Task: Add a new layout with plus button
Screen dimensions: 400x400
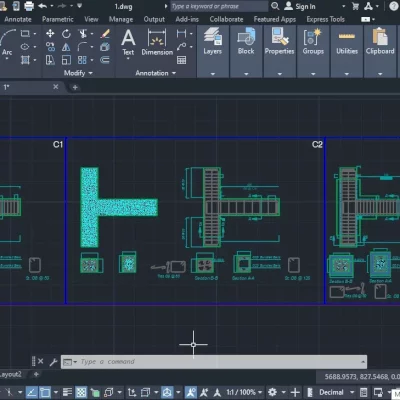Action: click(36, 374)
